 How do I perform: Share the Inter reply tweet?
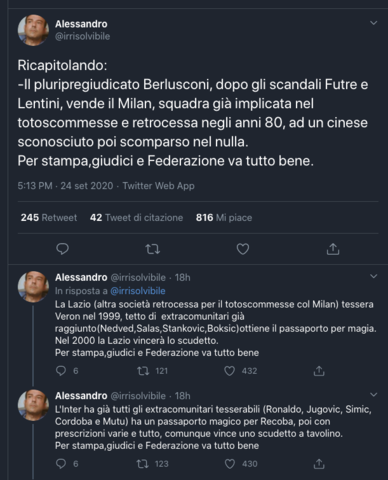tap(319, 464)
